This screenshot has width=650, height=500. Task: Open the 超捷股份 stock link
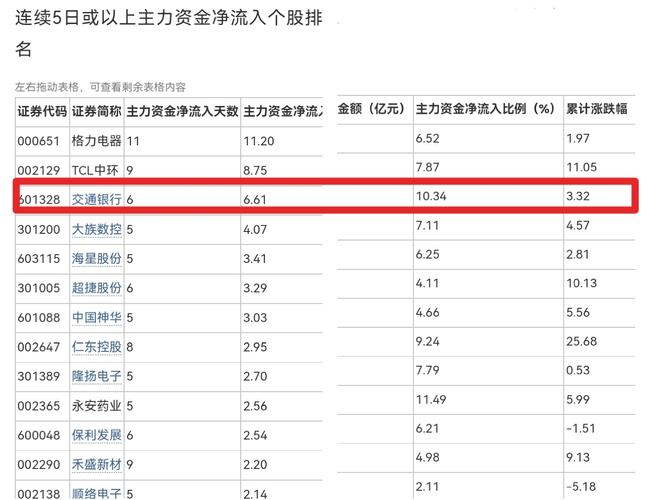point(97,288)
